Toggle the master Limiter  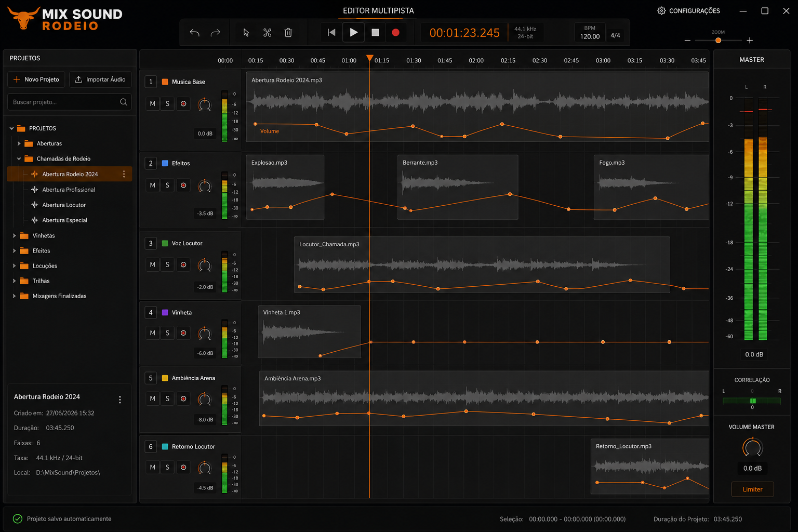pyautogui.click(x=752, y=489)
